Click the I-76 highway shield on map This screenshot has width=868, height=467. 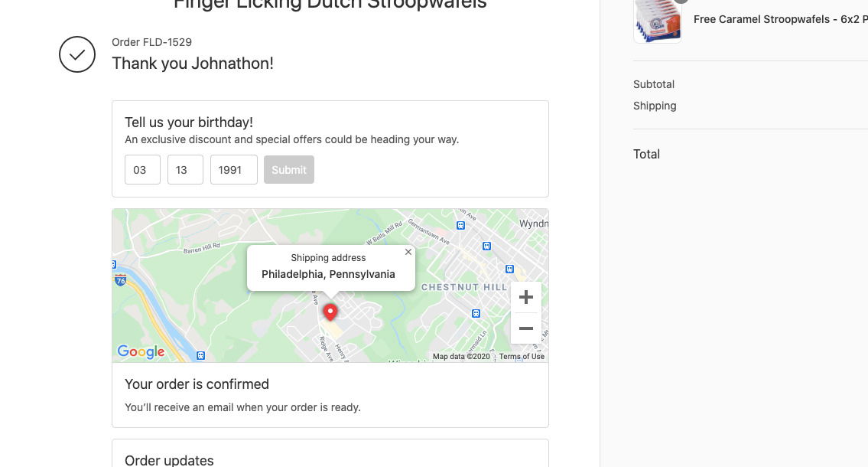[120, 280]
